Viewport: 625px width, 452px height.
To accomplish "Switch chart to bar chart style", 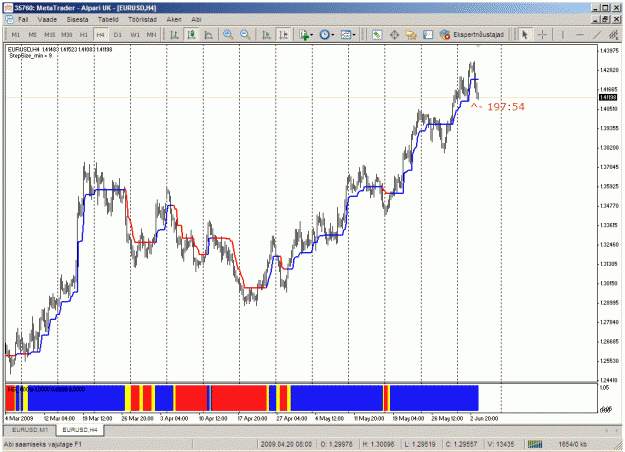I will click(174, 35).
